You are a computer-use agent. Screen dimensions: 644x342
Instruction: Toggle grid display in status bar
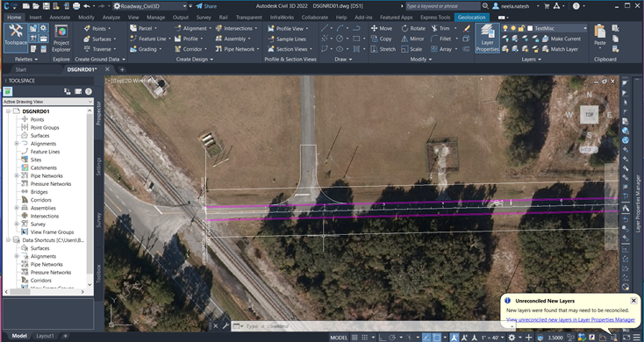(x=354, y=338)
